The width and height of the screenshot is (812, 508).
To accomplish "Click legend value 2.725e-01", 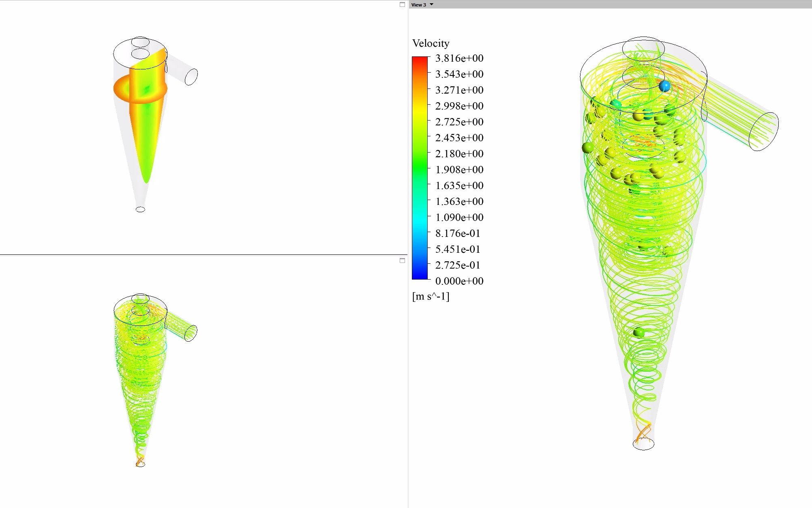I will [458, 265].
